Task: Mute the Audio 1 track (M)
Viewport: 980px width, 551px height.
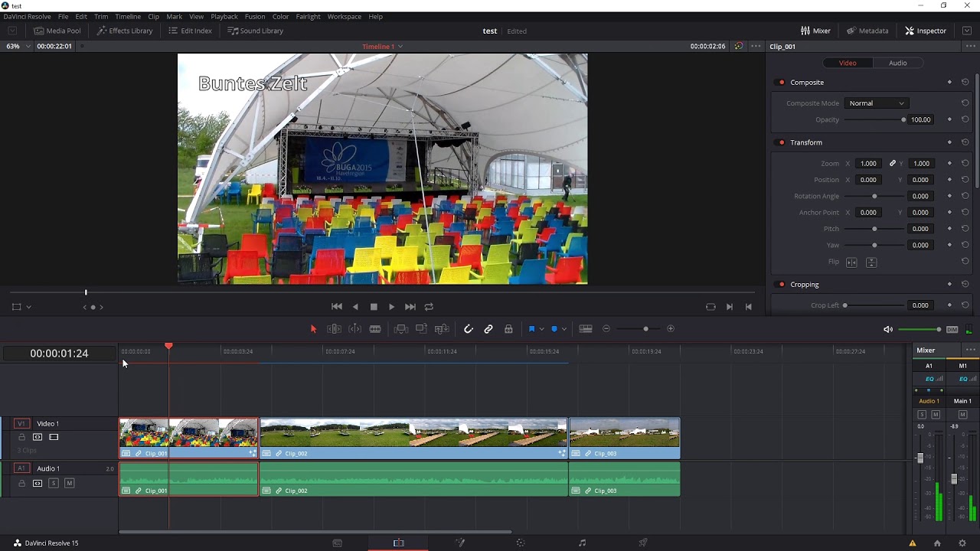Action: click(x=69, y=483)
